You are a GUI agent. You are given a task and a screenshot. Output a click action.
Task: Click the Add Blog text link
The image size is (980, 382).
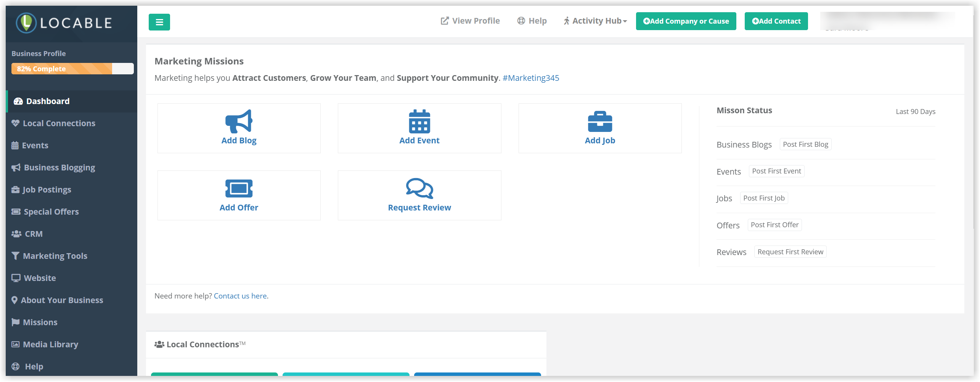coord(239,141)
